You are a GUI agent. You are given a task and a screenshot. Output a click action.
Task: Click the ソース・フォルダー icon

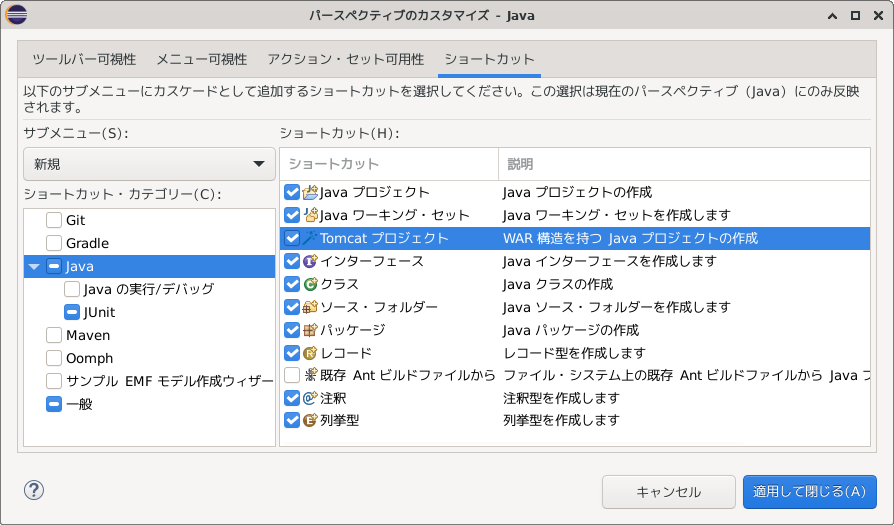click(310, 307)
